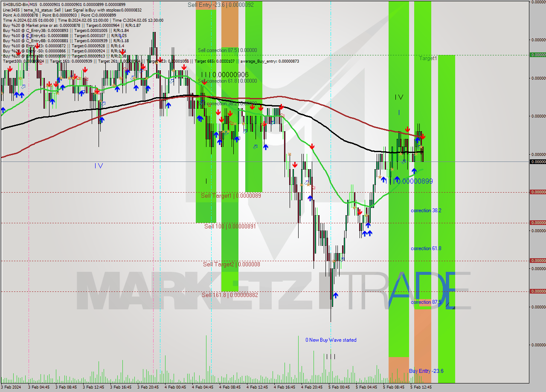Select the '4 Feb 16:45' time axis label

(285, 387)
